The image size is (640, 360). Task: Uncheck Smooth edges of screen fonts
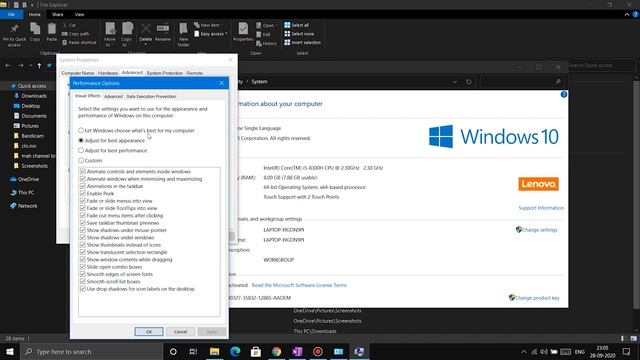coord(83,274)
